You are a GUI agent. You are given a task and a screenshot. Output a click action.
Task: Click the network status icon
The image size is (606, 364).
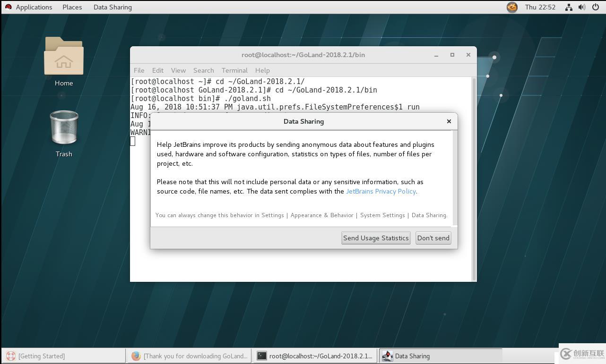click(569, 7)
